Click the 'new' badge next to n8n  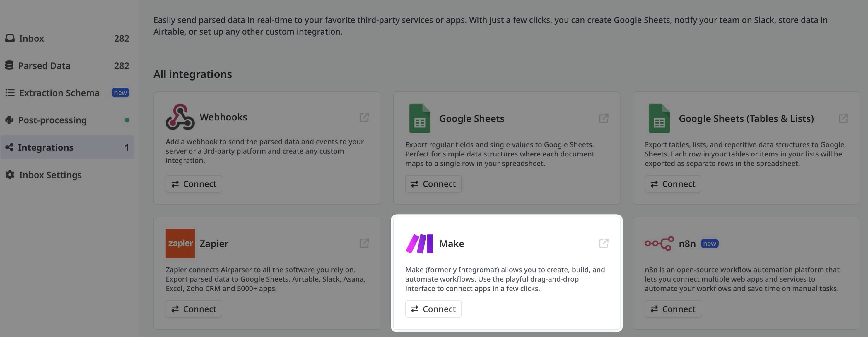[x=710, y=243]
